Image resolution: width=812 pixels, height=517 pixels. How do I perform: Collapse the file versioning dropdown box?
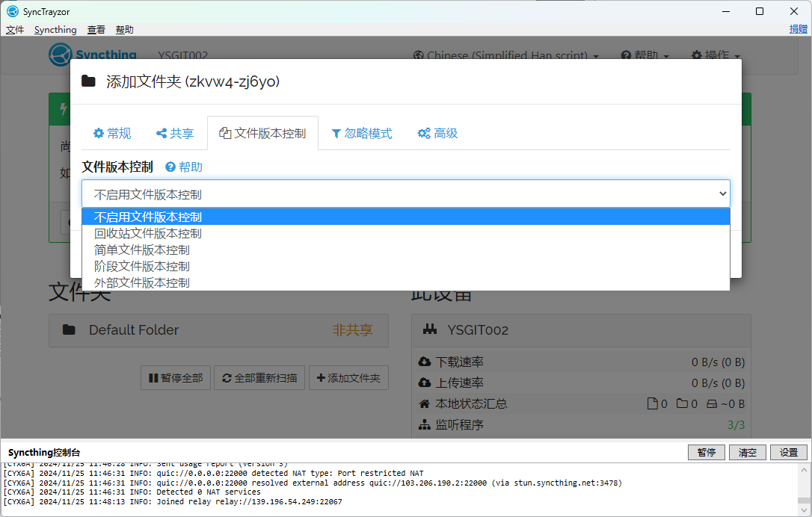pos(406,194)
